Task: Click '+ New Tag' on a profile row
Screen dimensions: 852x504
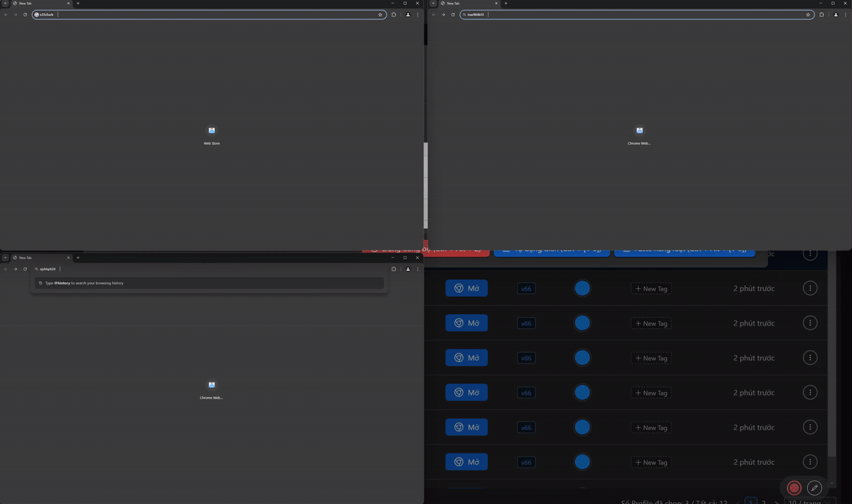Action: [x=650, y=288]
